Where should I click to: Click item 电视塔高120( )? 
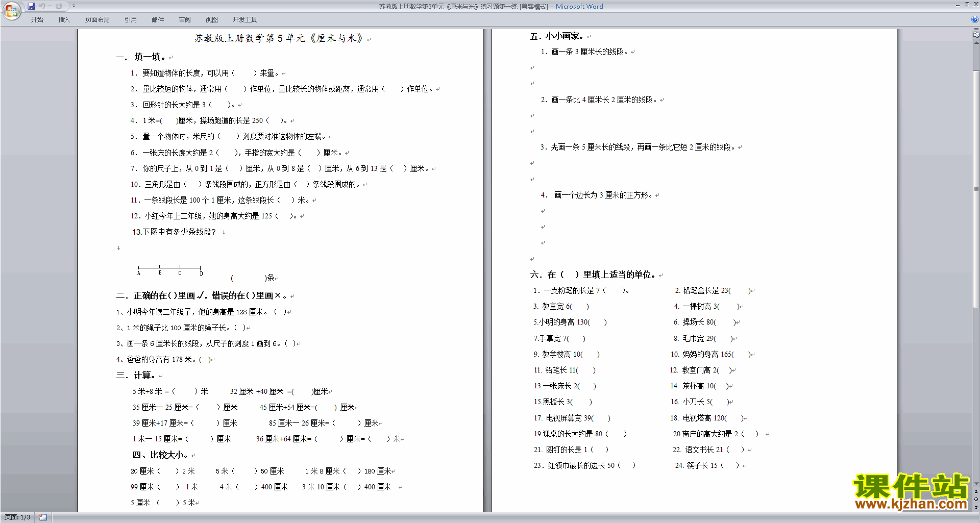click(707, 418)
